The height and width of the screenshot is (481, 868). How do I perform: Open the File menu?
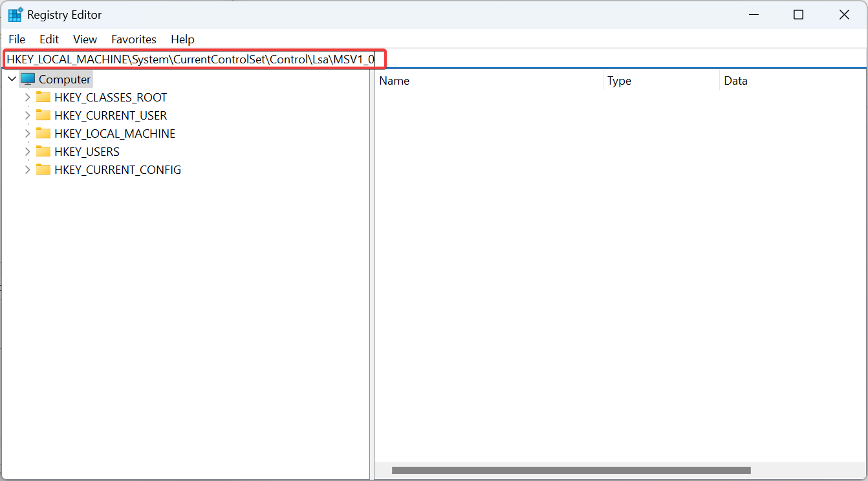[x=17, y=39]
